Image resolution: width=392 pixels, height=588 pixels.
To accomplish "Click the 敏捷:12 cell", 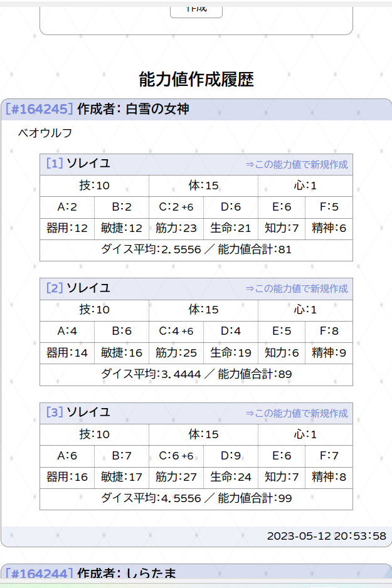I will pyautogui.click(x=121, y=229).
